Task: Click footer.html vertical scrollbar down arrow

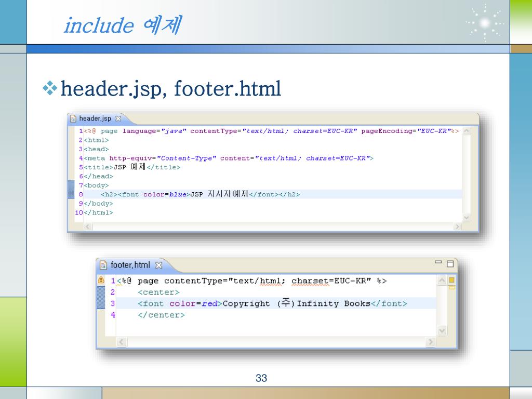Action: tap(442, 330)
